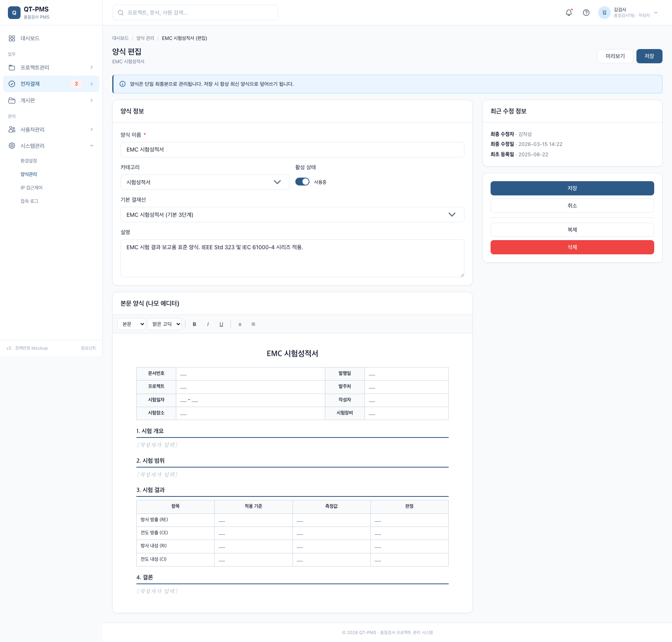The image size is (672, 642).
Task: Toggle underline in the editor toolbar
Action: pos(221,324)
